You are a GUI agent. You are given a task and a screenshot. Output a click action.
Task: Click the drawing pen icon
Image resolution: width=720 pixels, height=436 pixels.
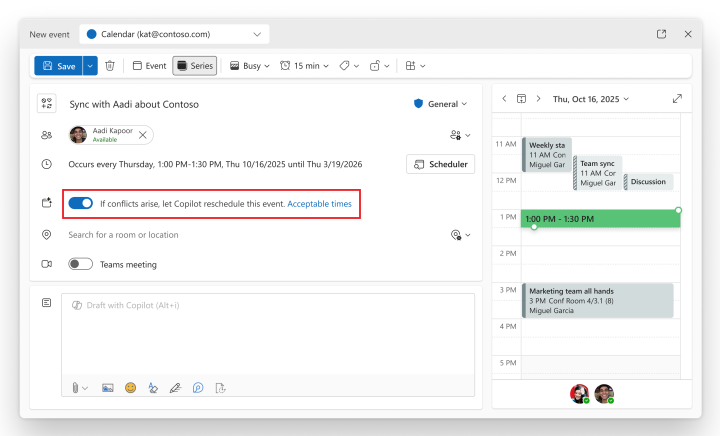pyautogui.click(x=175, y=388)
